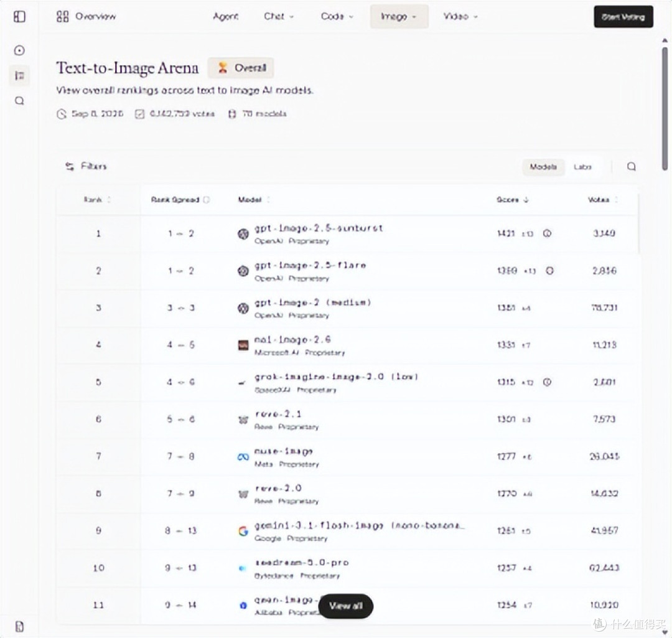Click the scrollbar up arrow
Screen dimensions: 672x638
[665, 40]
